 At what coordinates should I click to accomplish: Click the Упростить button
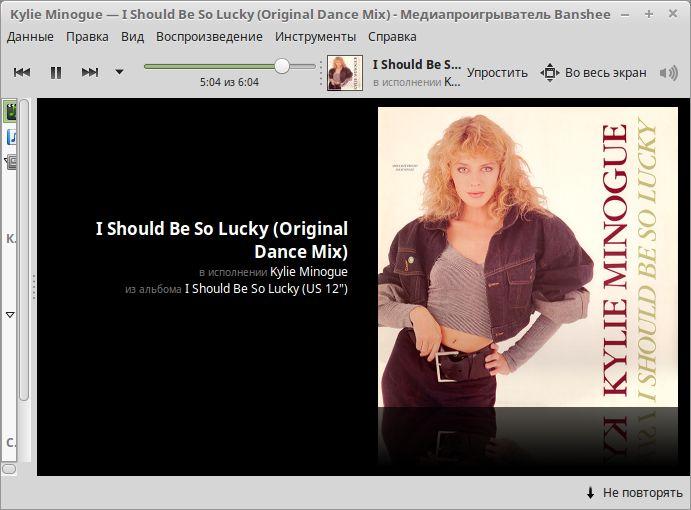497,72
